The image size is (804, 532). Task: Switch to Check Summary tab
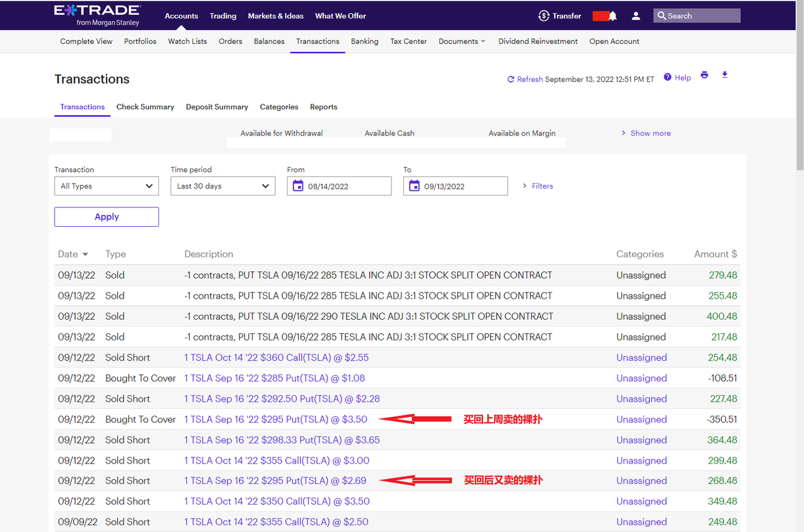pyautogui.click(x=145, y=107)
